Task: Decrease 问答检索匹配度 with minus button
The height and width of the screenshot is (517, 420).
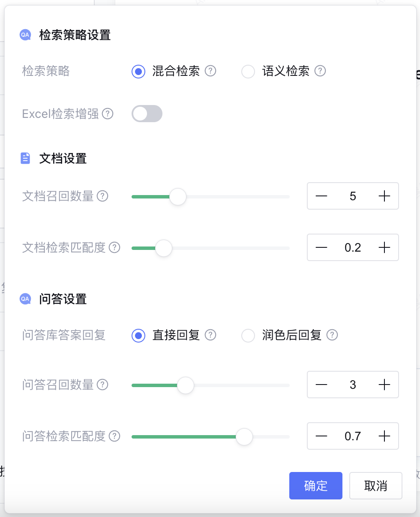Action: (321, 436)
